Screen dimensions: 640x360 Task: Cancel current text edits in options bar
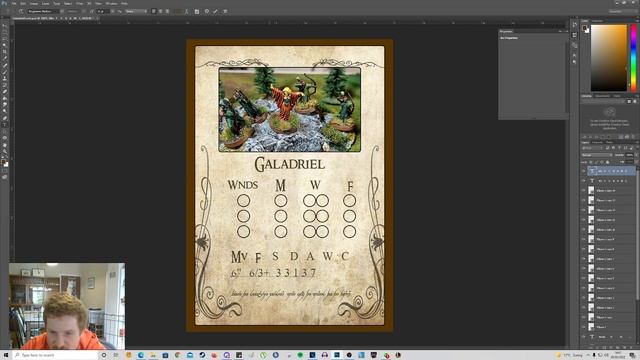tap(207, 11)
